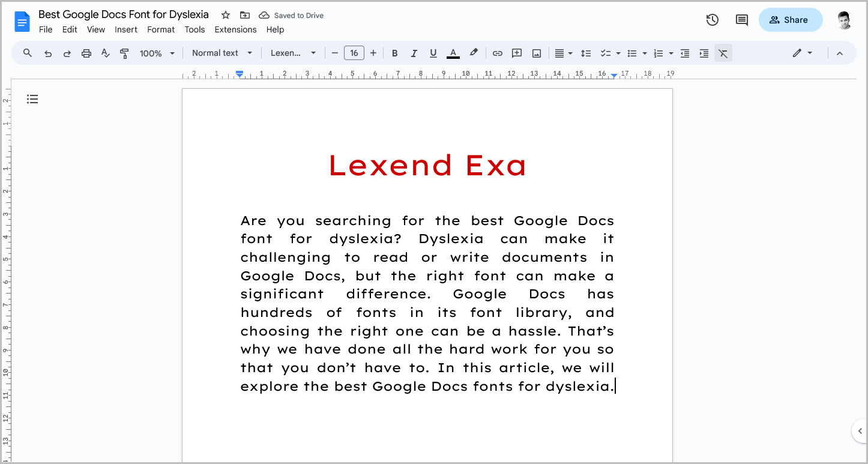
Task: Open the File menu
Action: [x=46, y=29]
